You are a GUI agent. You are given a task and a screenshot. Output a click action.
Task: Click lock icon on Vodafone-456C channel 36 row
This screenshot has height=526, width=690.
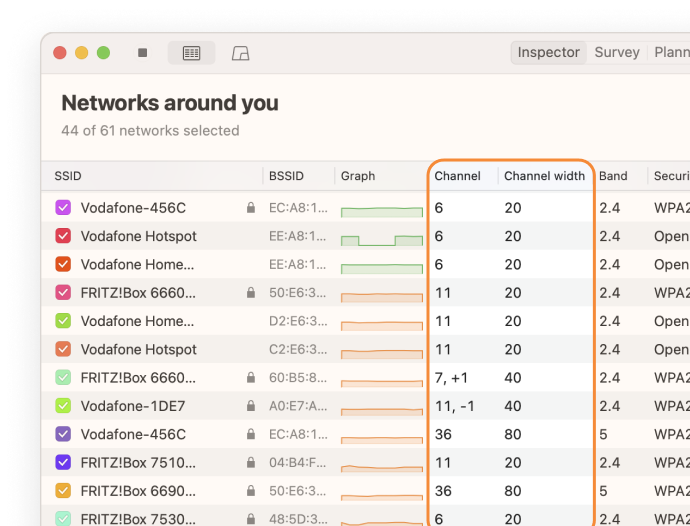coord(251,434)
